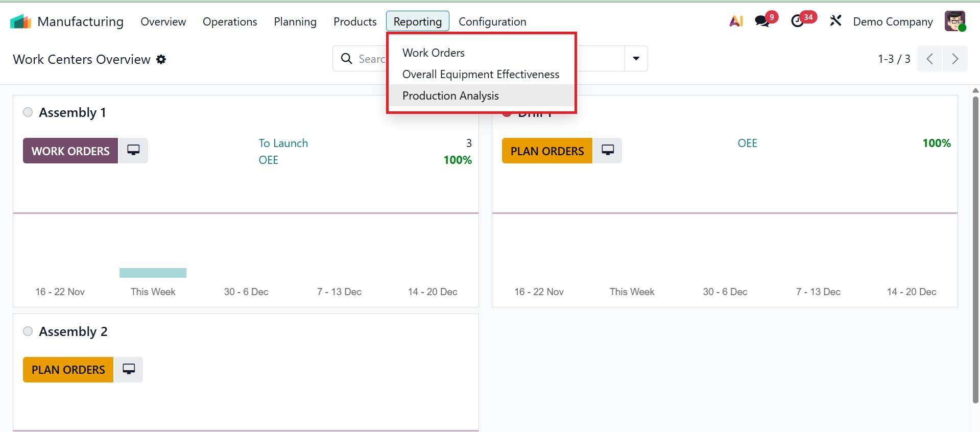Open the AI assistant icon
This screenshot has height=432, width=980.
pyautogui.click(x=736, y=21)
